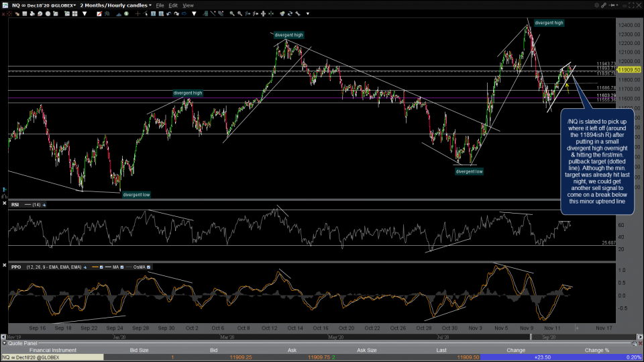Click the red pencil edit-chart icon
The image size is (644, 362).
99,13
